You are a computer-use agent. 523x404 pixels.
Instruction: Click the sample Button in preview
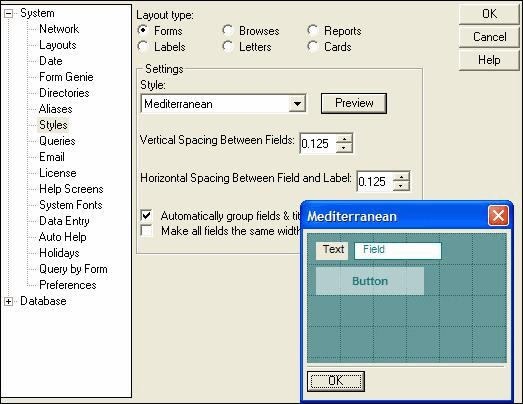pos(370,281)
